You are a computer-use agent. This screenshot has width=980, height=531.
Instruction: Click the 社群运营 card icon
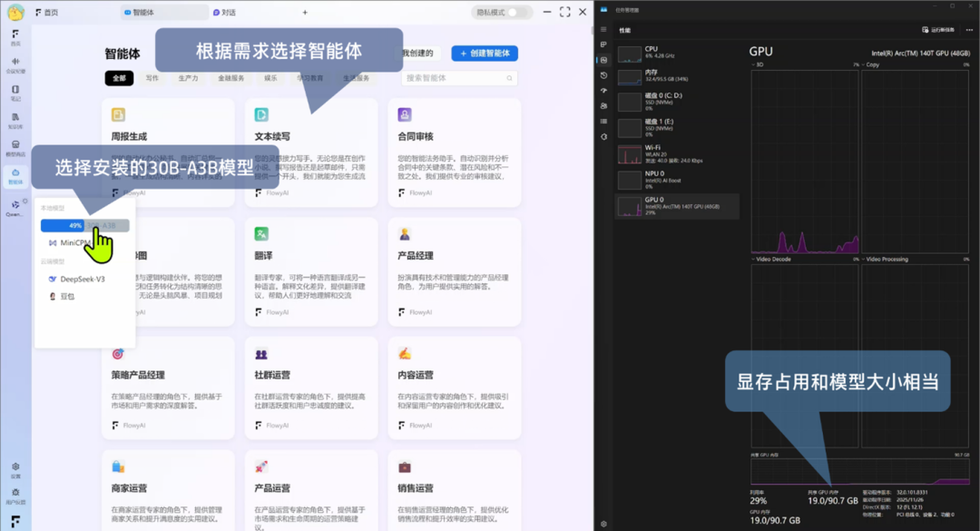[261, 353]
